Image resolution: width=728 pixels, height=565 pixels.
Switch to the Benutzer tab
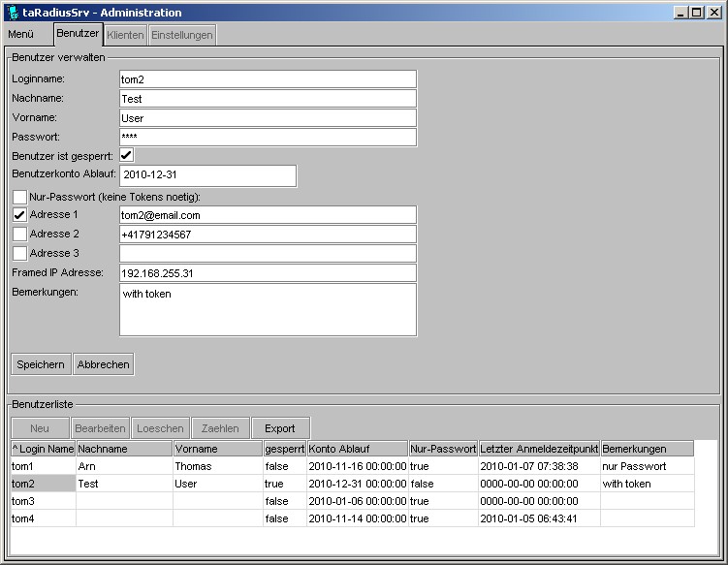pos(78,34)
